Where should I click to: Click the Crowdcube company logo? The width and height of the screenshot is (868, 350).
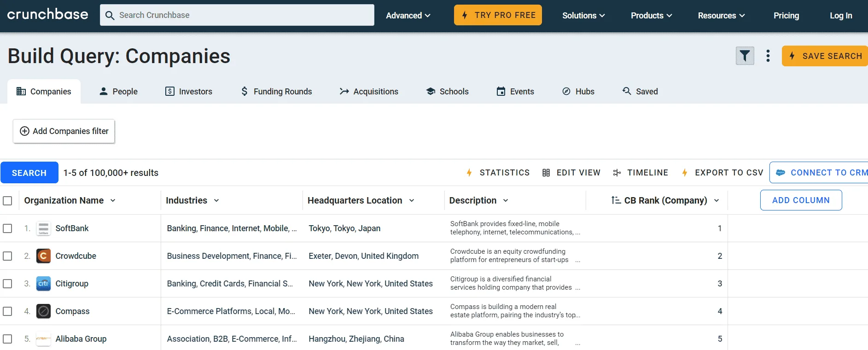tap(43, 256)
